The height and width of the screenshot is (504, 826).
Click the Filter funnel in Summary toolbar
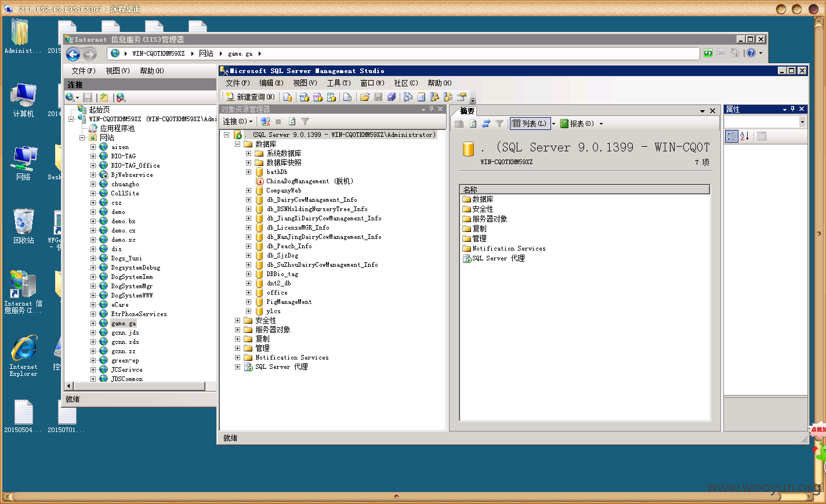[x=499, y=124]
